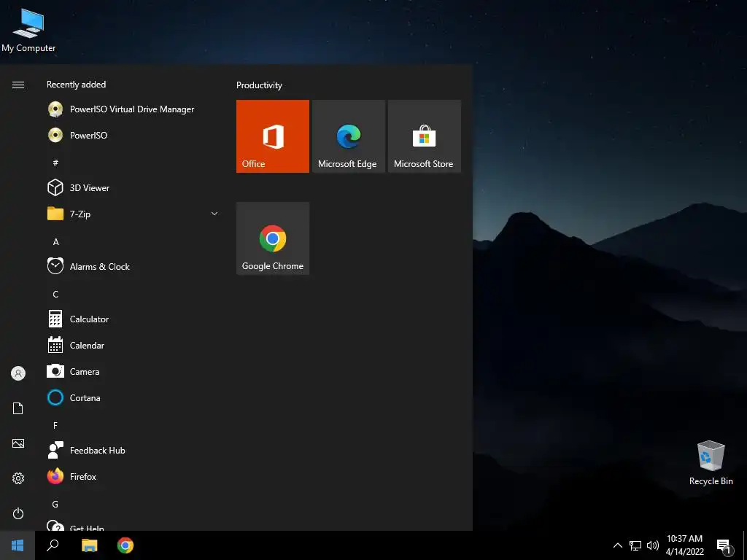
Task: Click the 7-Zip folder icon
Action: (55, 214)
